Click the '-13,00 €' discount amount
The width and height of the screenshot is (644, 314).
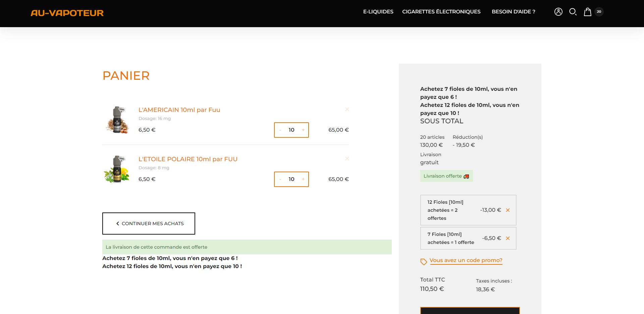pos(490,210)
